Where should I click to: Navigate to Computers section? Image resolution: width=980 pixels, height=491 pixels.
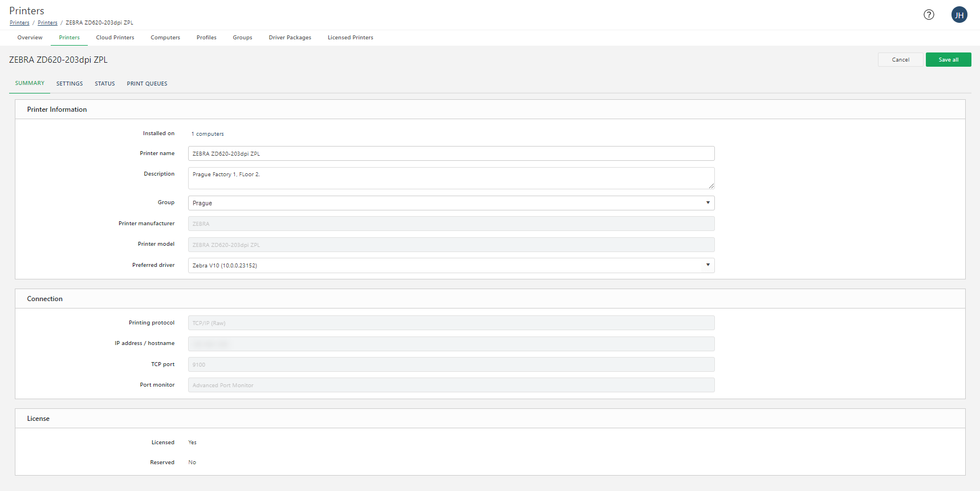click(165, 38)
